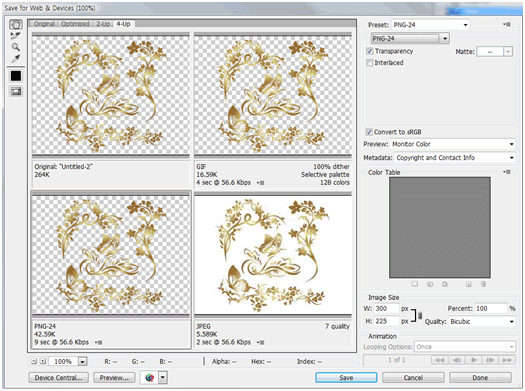
Task: Uncheck the Transparency checkbox
Action: point(370,51)
